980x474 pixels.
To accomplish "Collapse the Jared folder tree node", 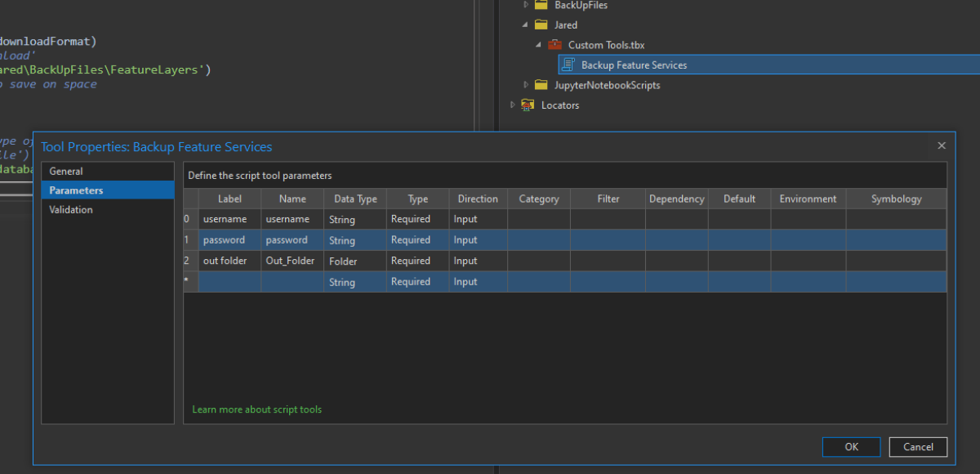I will click(x=525, y=25).
